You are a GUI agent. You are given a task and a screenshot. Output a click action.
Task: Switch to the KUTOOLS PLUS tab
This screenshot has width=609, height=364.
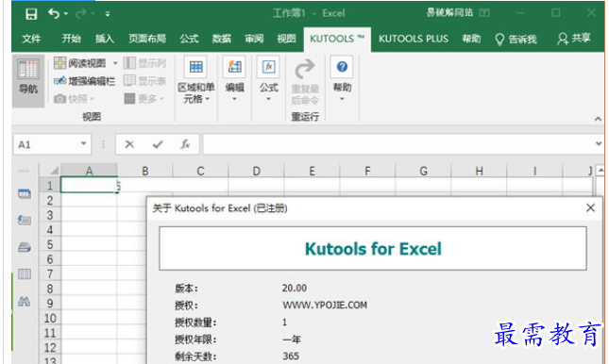point(414,39)
